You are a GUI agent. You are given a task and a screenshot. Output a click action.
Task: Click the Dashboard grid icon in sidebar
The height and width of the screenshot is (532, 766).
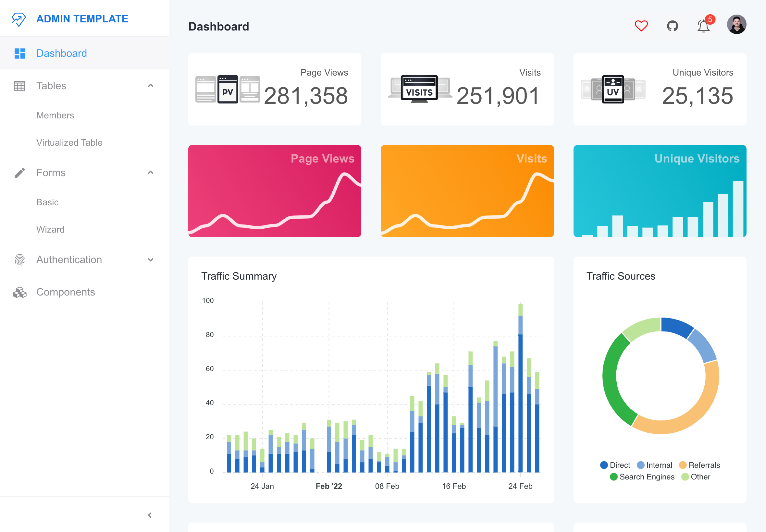(20, 53)
